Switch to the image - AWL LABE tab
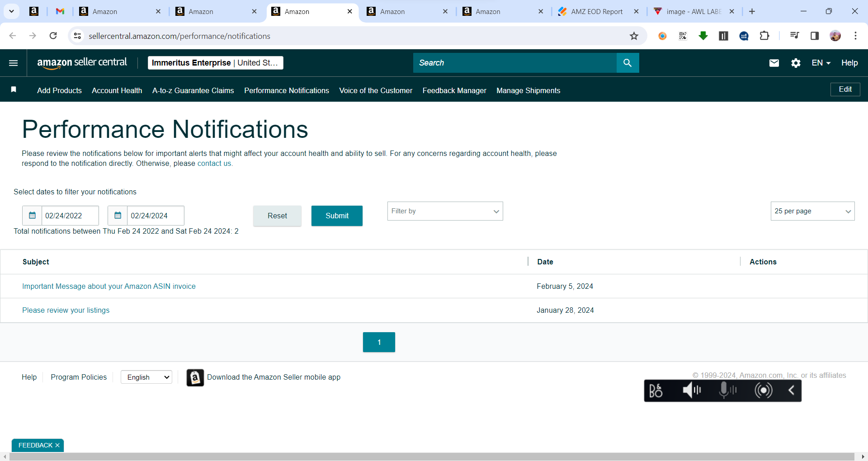The width and height of the screenshot is (868, 461). click(693, 12)
